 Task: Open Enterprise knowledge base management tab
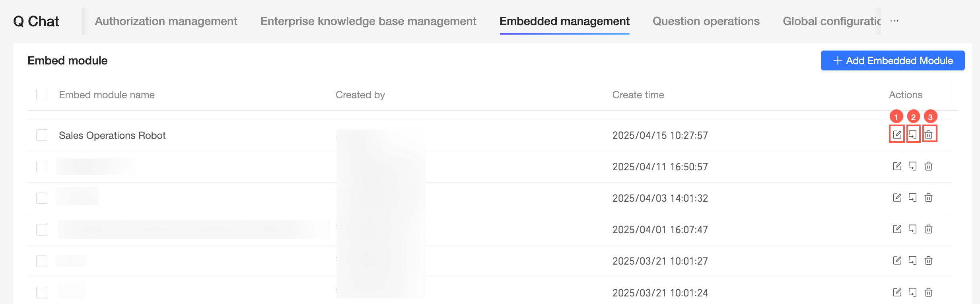(x=368, y=21)
